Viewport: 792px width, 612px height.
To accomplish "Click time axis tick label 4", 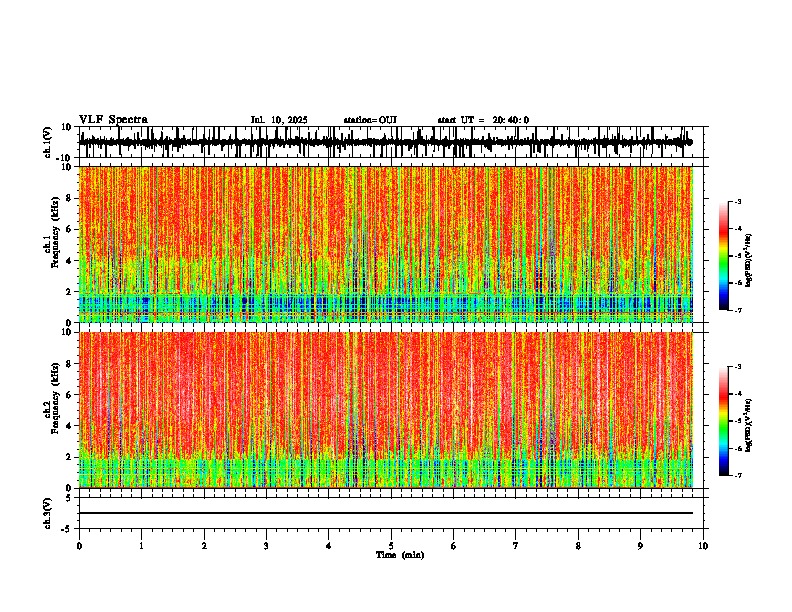I will (x=329, y=546).
